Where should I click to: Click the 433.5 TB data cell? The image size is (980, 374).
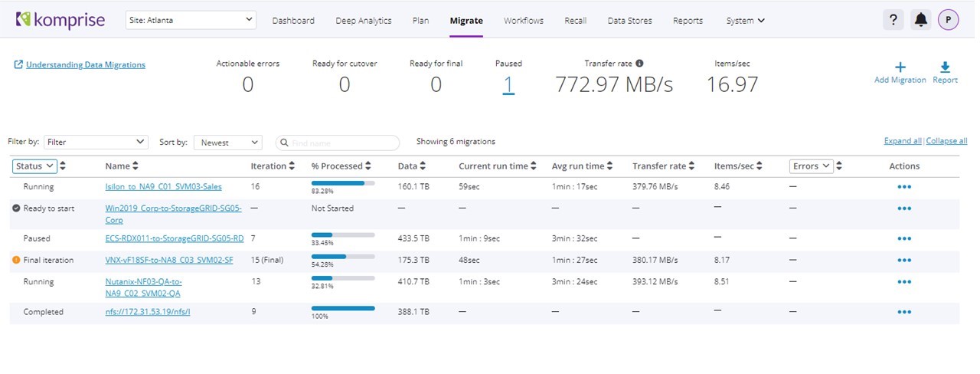[413, 238]
